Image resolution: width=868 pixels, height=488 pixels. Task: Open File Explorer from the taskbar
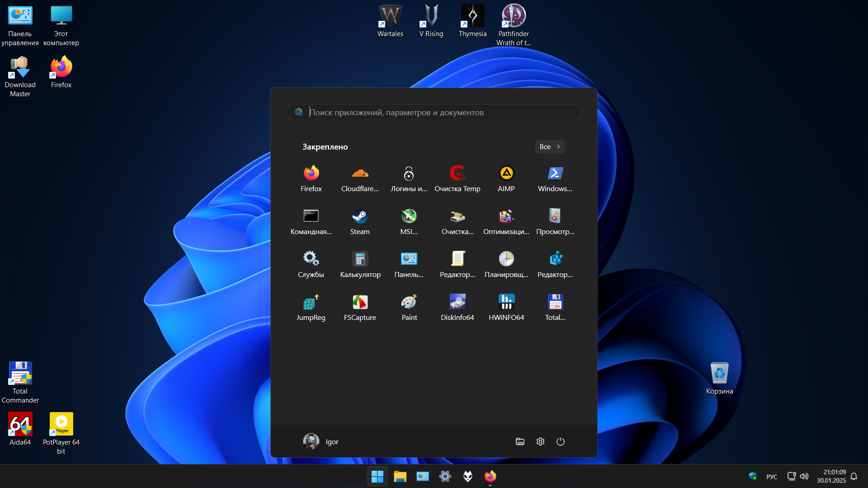pos(400,476)
